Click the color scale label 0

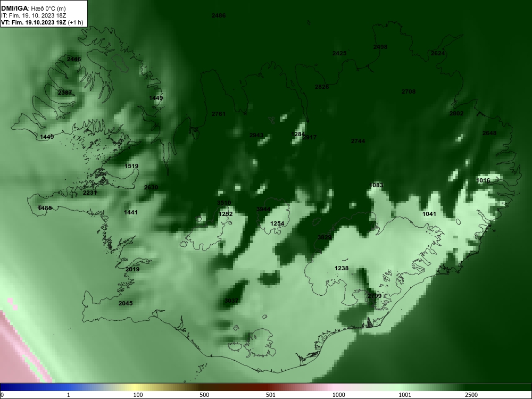pyautogui.click(x=2, y=395)
